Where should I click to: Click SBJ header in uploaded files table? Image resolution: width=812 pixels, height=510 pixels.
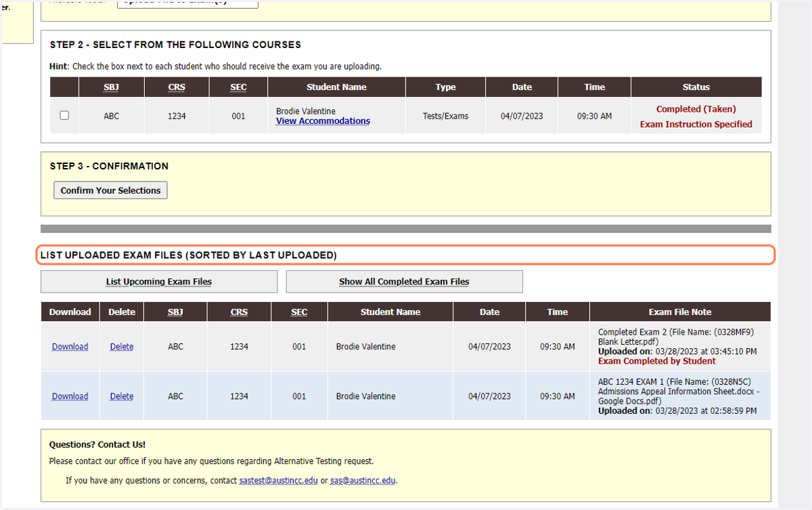[175, 312]
